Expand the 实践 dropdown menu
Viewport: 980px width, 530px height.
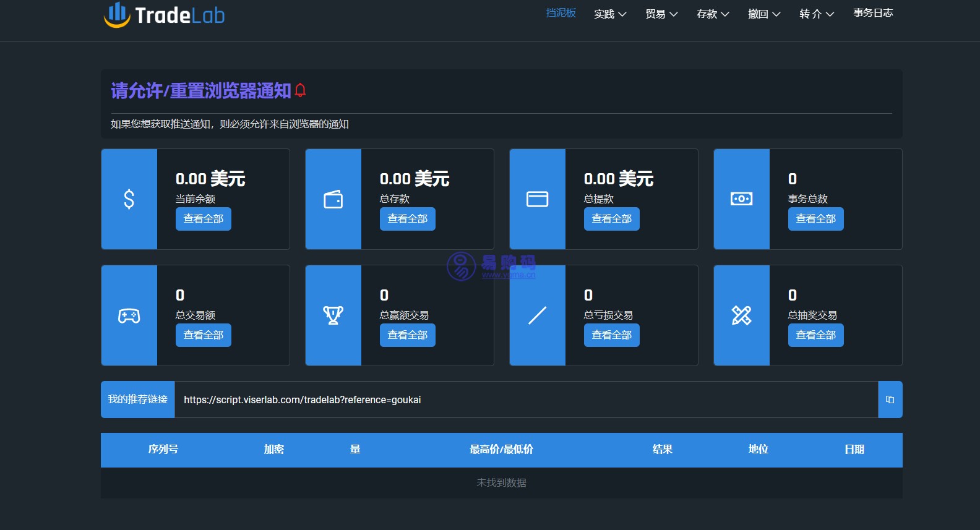click(x=610, y=14)
